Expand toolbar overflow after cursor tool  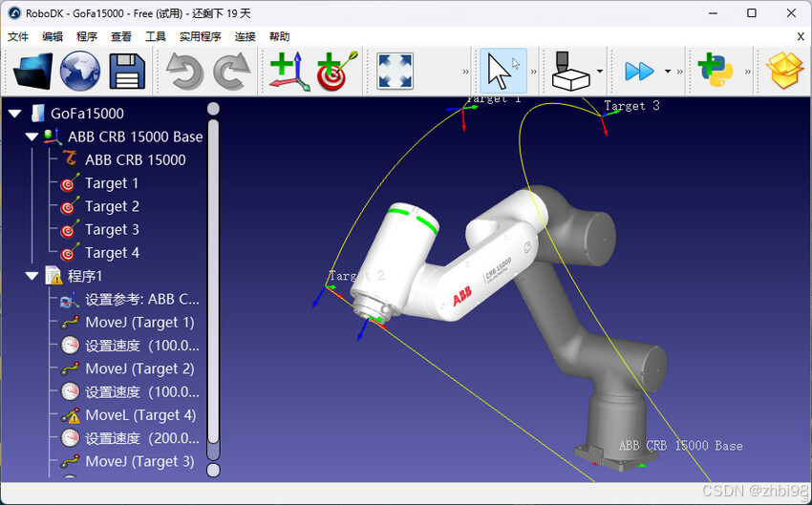pyautogui.click(x=534, y=72)
